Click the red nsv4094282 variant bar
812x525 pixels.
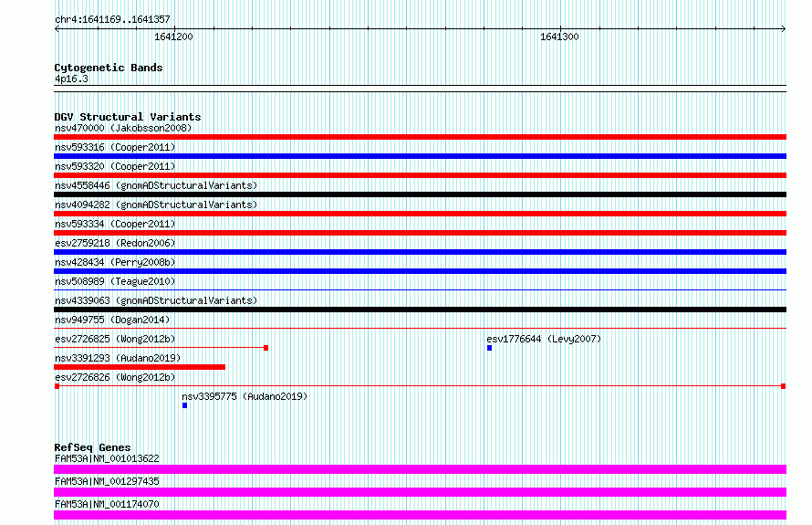(x=420, y=214)
